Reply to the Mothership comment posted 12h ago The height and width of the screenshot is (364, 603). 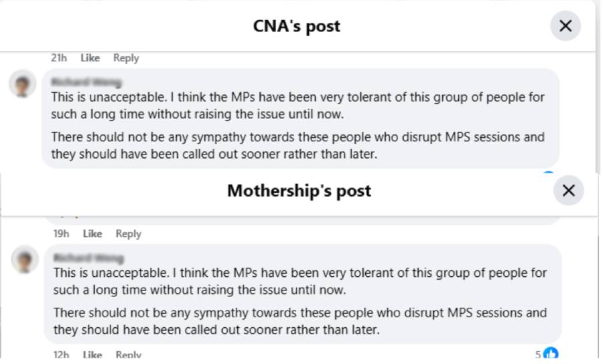coord(129,355)
